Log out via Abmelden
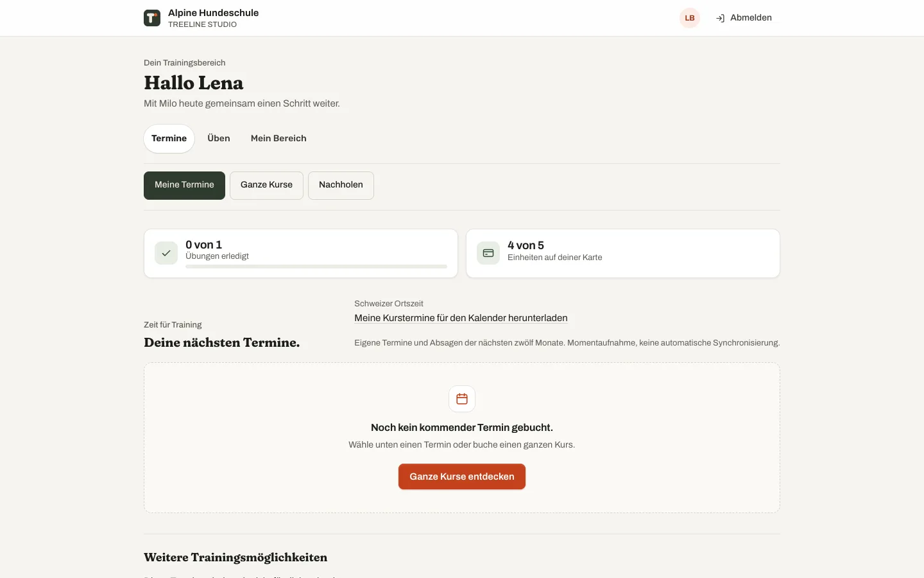Image resolution: width=924 pixels, height=578 pixels. point(744,18)
